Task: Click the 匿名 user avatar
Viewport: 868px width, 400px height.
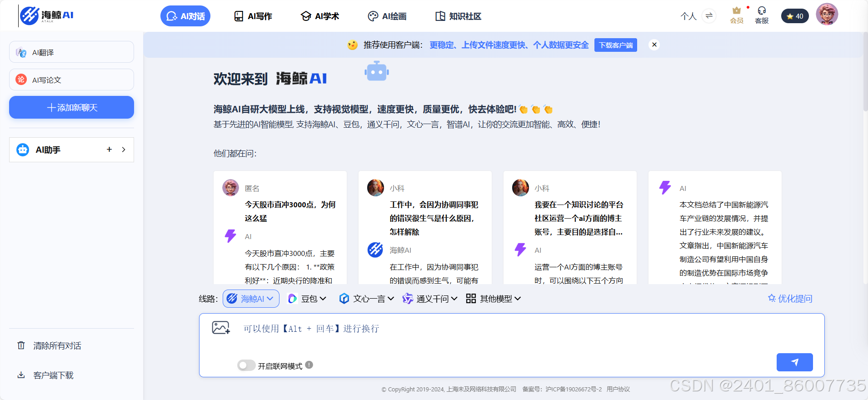Action: (x=230, y=187)
